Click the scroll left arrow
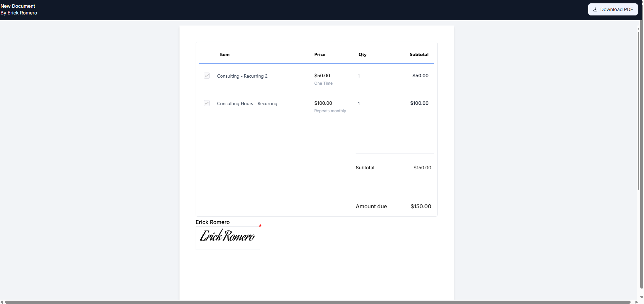Image resolution: width=644 pixels, height=304 pixels. [x=2, y=302]
